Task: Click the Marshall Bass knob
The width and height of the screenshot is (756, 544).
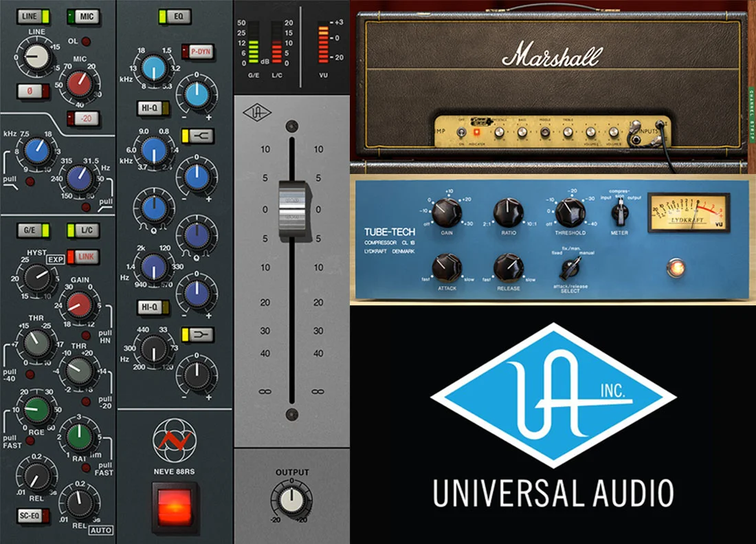Action: [522, 131]
